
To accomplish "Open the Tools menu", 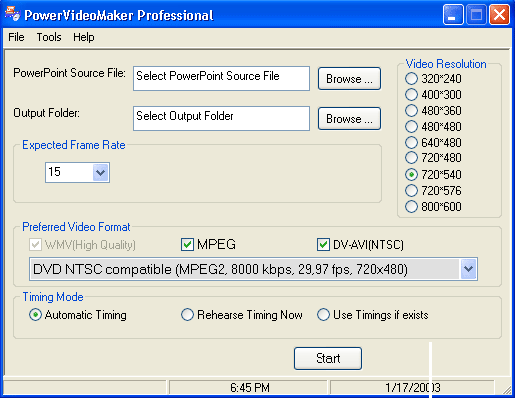I will pos(49,37).
